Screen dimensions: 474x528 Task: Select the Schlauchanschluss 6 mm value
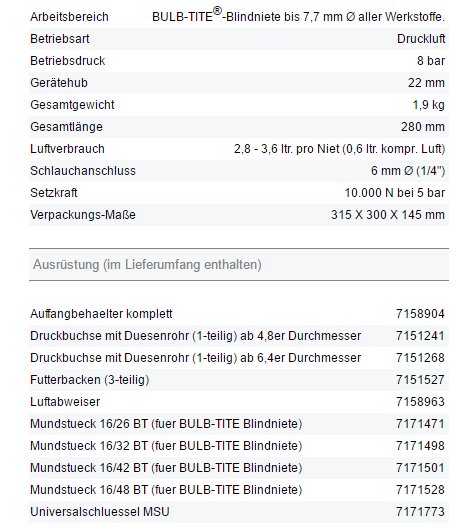tap(408, 171)
